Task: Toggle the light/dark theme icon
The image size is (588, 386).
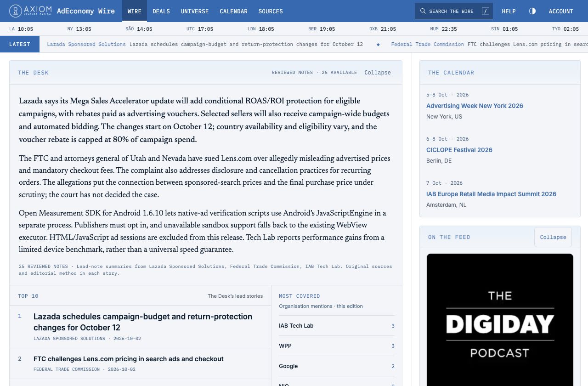Action: 532,11
